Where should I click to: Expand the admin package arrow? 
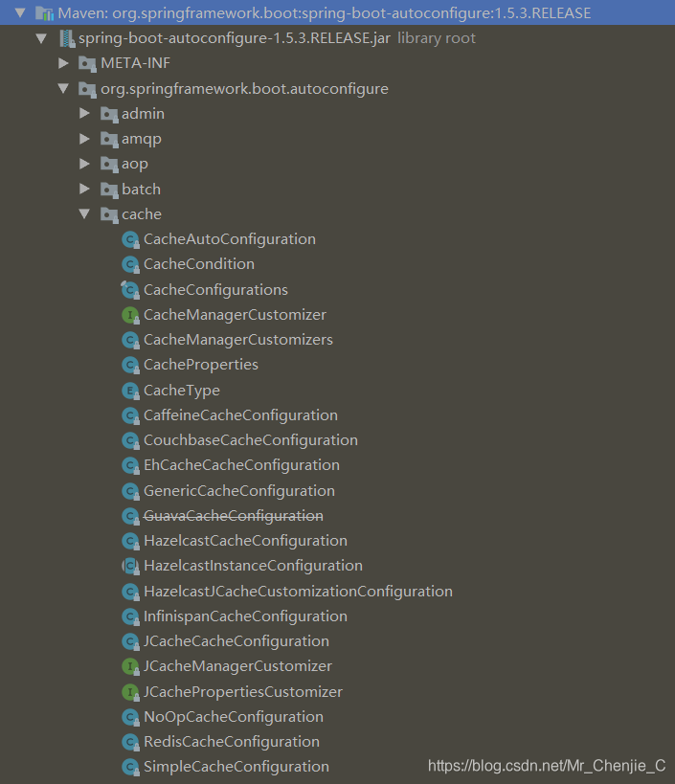(x=84, y=114)
